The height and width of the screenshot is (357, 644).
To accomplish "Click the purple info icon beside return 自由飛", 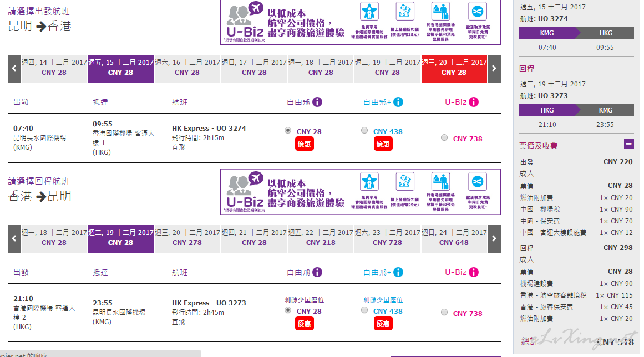I will (317, 272).
